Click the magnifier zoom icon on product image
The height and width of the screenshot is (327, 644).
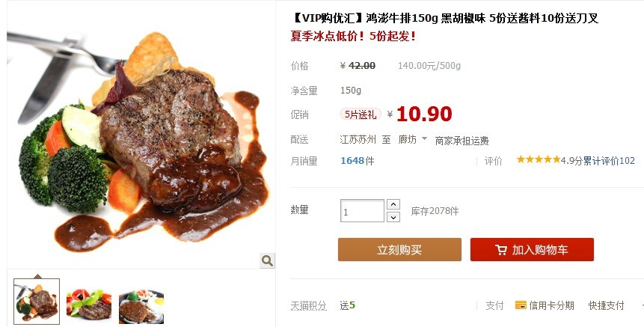267,260
